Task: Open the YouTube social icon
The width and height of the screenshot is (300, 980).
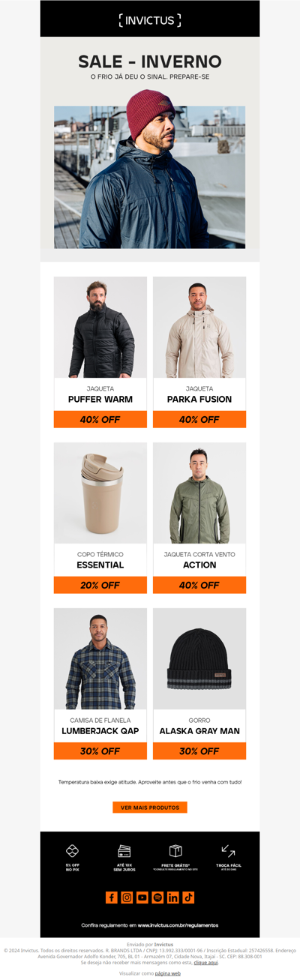Action: 142,898
